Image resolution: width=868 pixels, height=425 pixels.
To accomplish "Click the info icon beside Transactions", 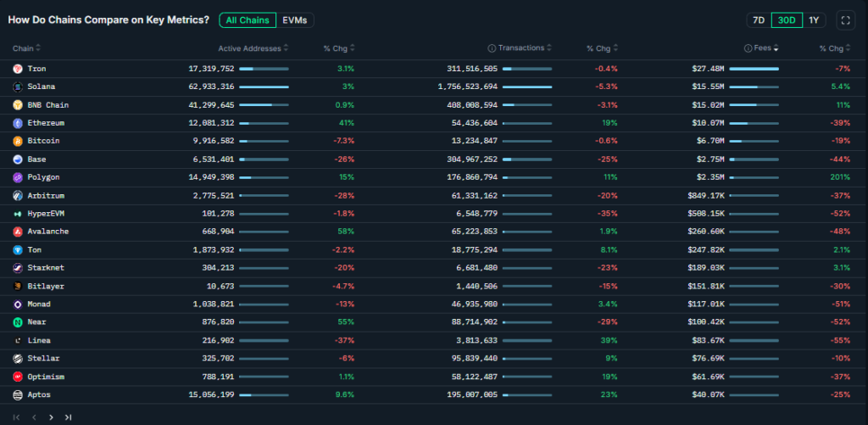I will pyautogui.click(x=492, y=48).
